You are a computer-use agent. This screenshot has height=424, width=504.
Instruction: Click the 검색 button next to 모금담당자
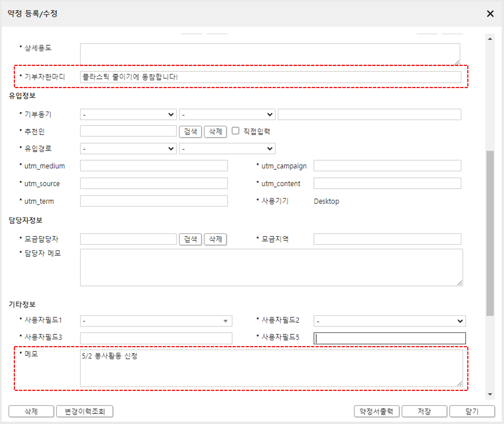click(x=191, y=239)
